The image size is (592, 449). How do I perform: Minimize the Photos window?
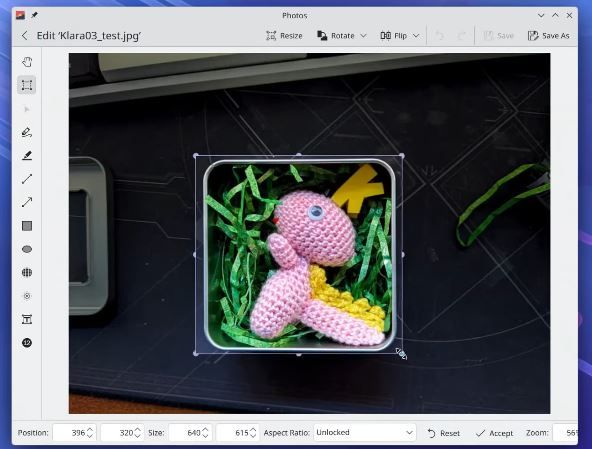tap(541, 15)
